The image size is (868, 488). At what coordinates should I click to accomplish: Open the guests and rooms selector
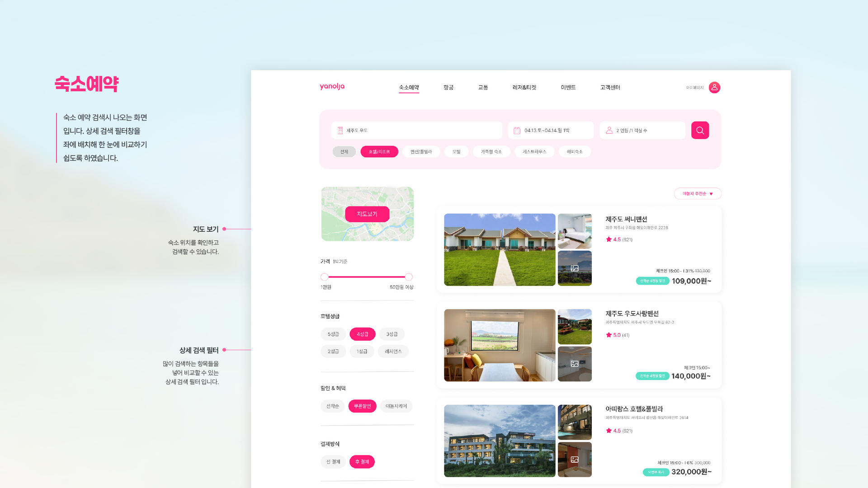642,130
